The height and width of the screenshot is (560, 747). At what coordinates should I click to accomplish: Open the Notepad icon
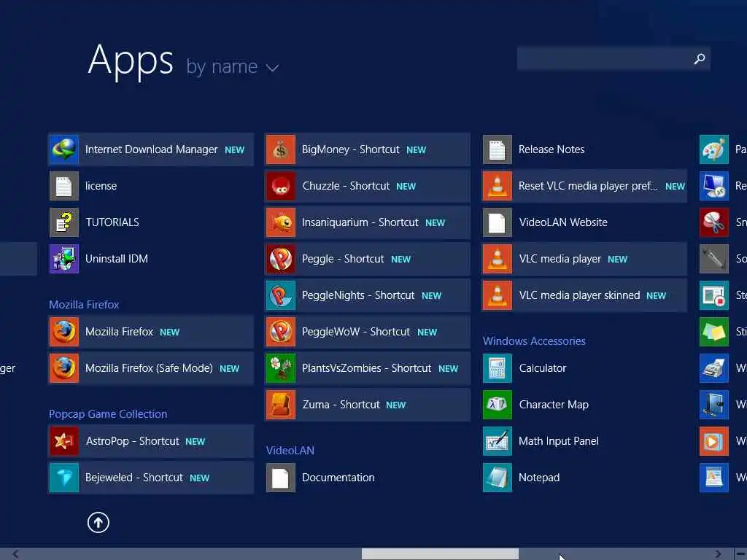click(498, 478)
